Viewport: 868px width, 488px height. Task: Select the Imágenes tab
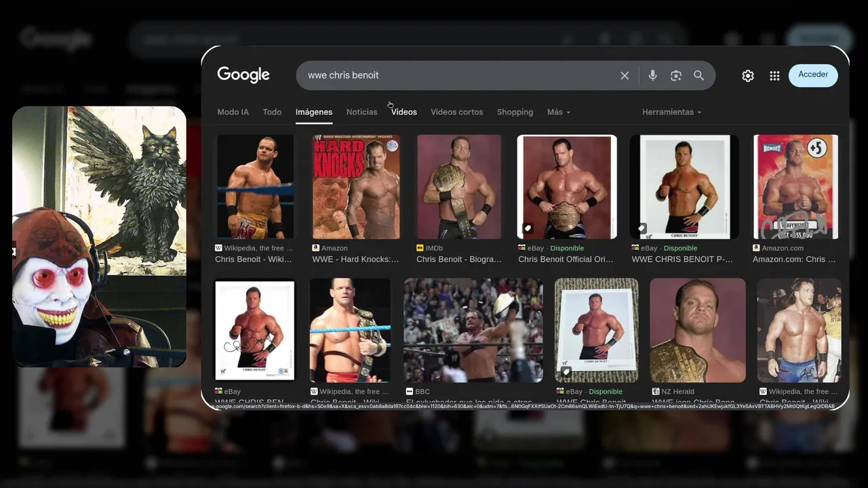click(x=314, y=112)
